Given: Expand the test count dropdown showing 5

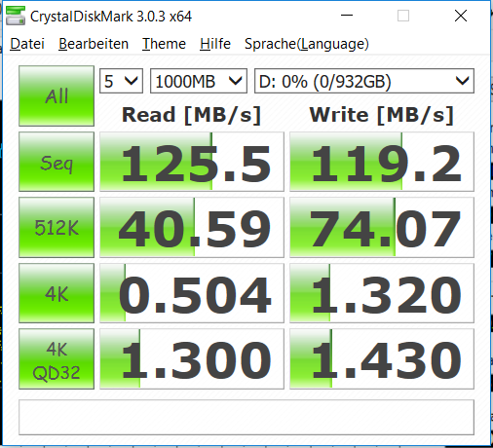Looking at the screenshot, I should pos(121,81).
